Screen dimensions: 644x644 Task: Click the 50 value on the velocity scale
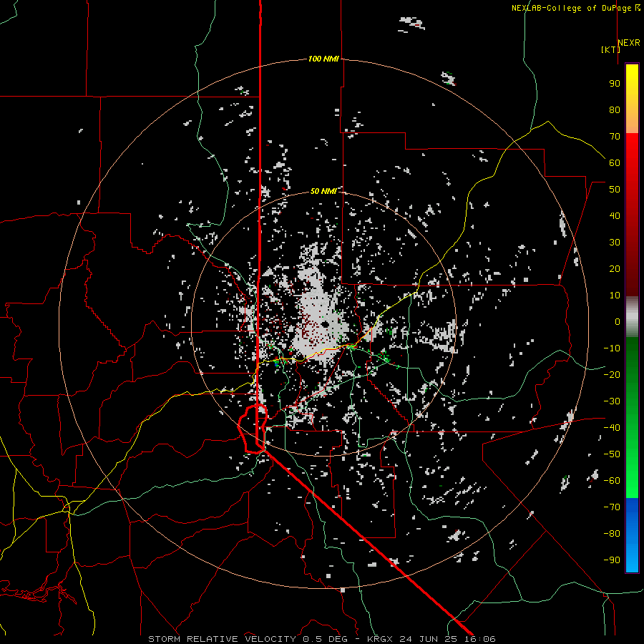tap(615, 190)
